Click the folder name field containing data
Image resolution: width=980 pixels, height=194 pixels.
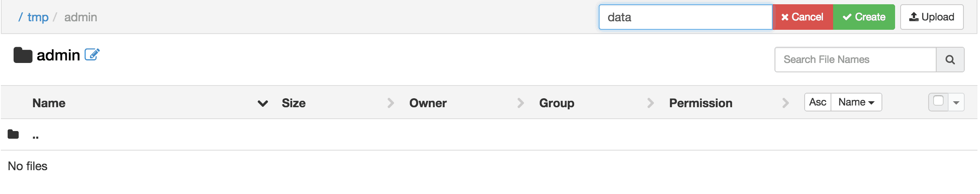click(x=686, y=17)
